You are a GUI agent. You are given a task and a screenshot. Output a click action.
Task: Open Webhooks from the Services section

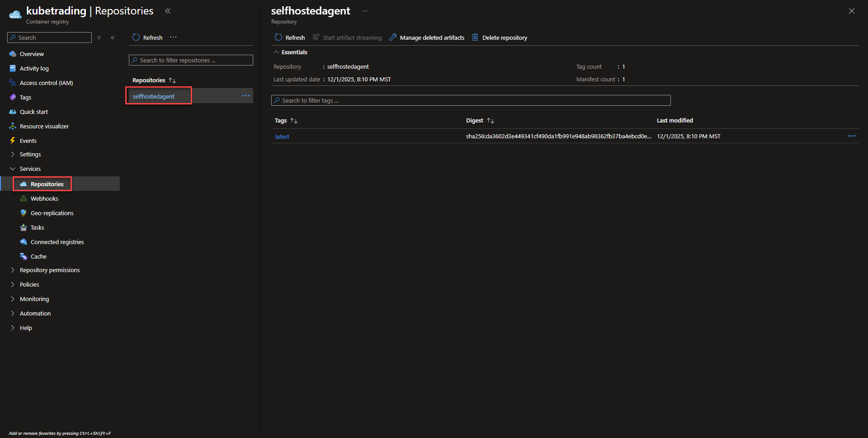coord(44,198)
